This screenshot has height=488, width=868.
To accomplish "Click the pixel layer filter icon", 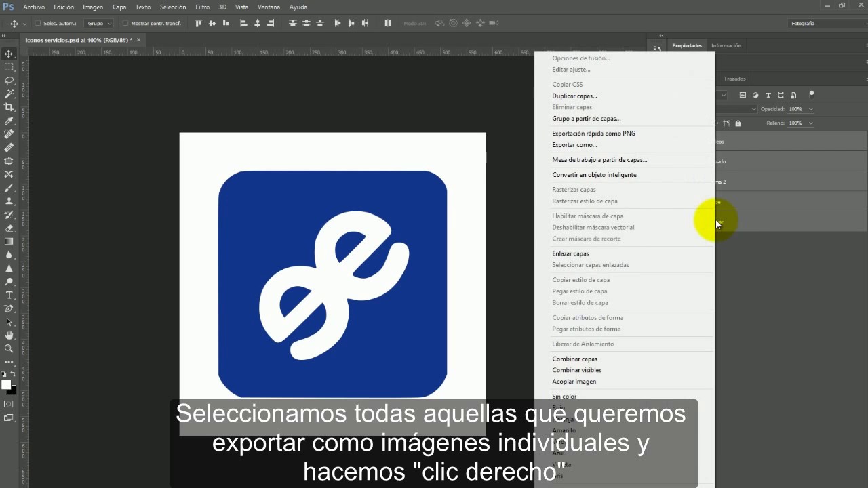I will click(x=743, y=95).
